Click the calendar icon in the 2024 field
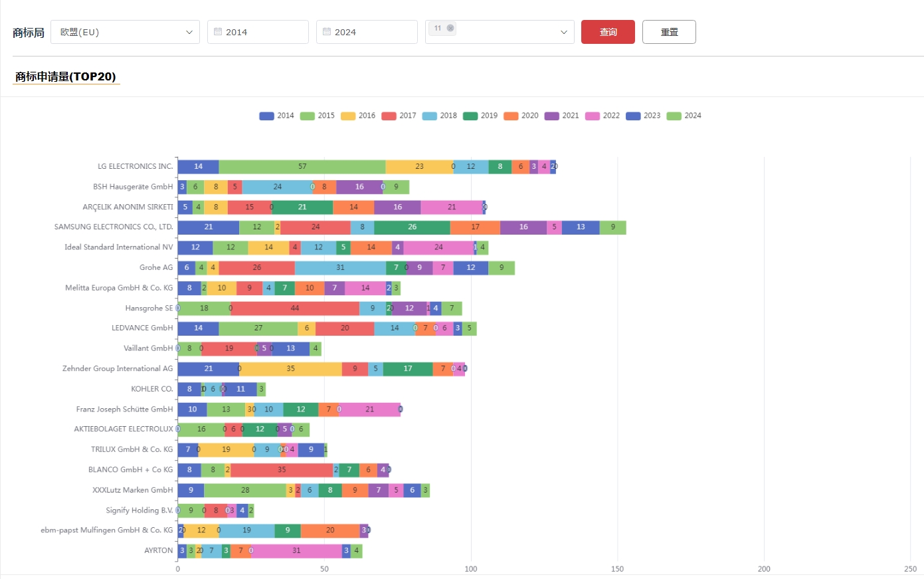924x579 pixels. click(327, 32)
